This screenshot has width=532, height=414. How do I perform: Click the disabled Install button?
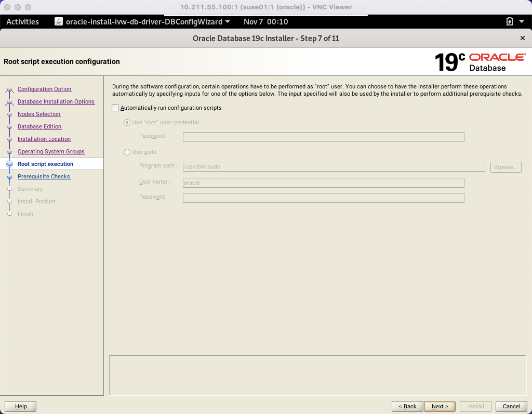tap(476, 407)
